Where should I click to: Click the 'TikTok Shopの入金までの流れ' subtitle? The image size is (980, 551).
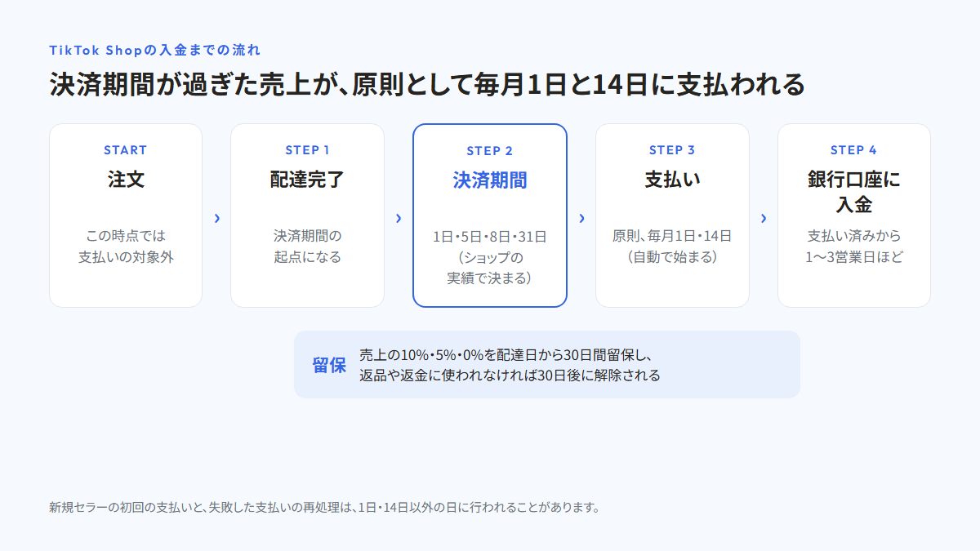click(x=155, y=50)
